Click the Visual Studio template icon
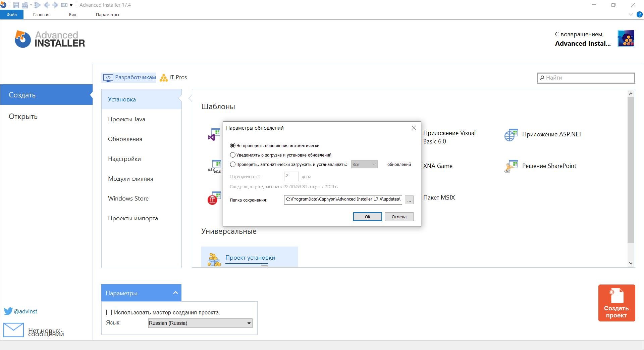 coord(214,135)
